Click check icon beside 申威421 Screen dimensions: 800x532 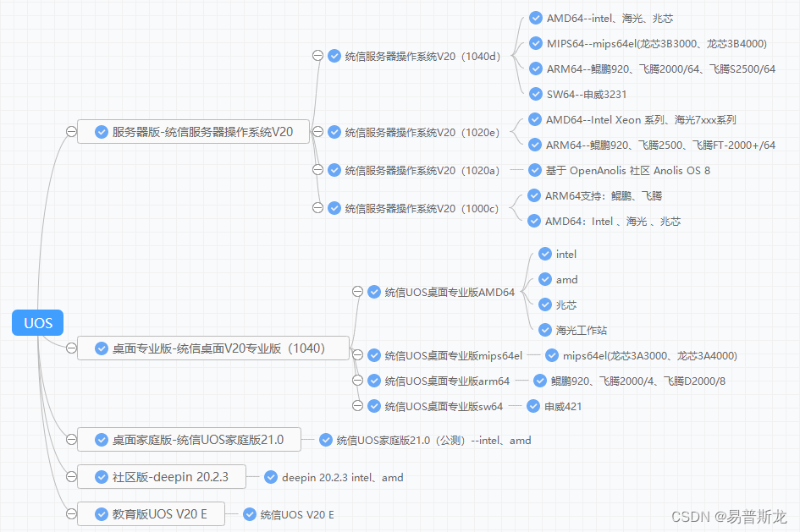coord(533,406)
